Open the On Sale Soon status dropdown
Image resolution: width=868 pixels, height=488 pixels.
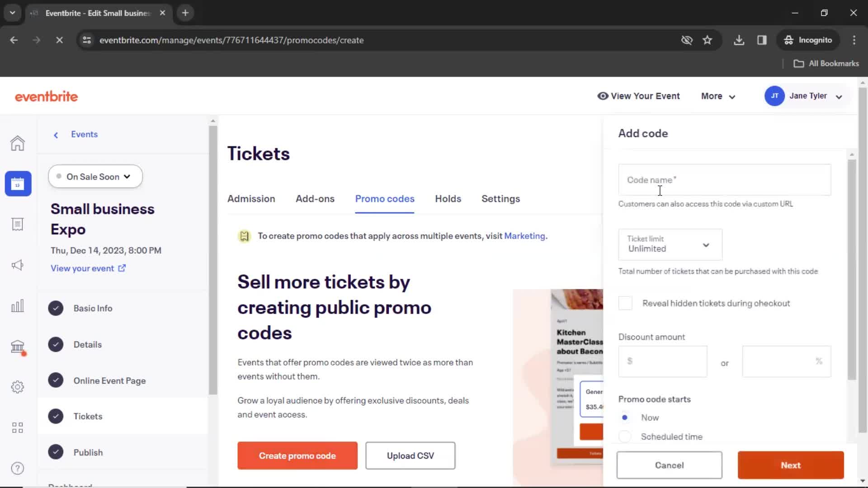click(95, 177)
